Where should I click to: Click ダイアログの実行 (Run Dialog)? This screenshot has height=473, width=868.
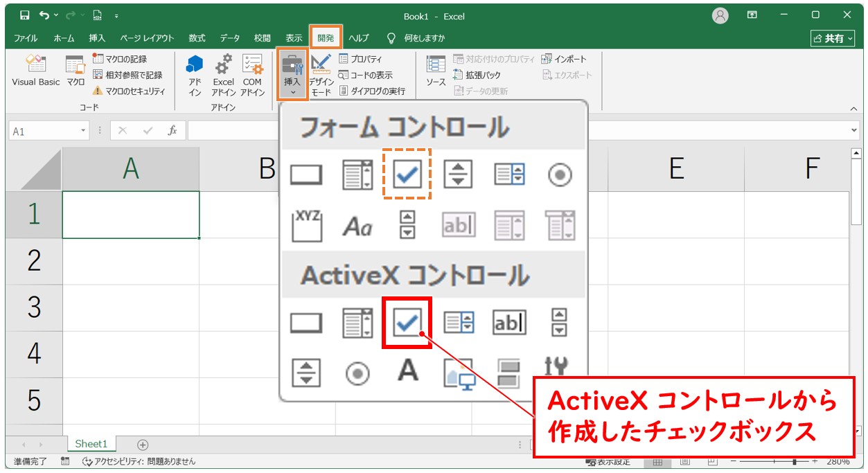372,91
